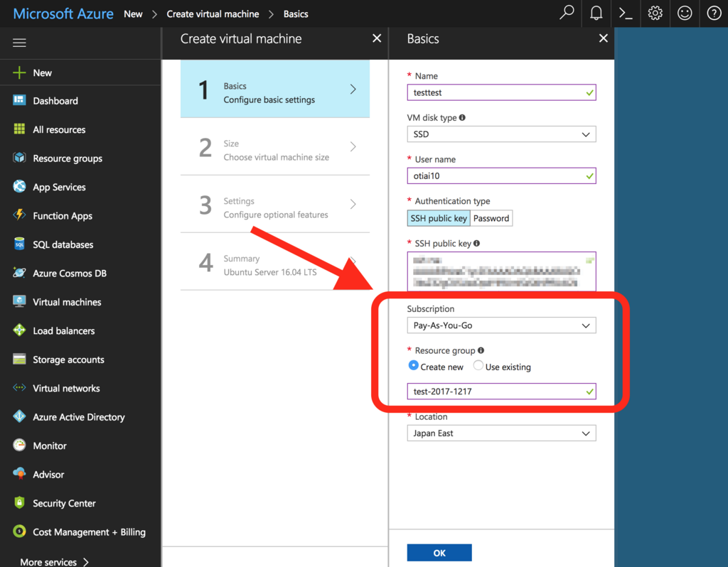Viewport: 728px width, 567px height.
Task: Open the search magnifier in top bar
Action: (567, 13)
